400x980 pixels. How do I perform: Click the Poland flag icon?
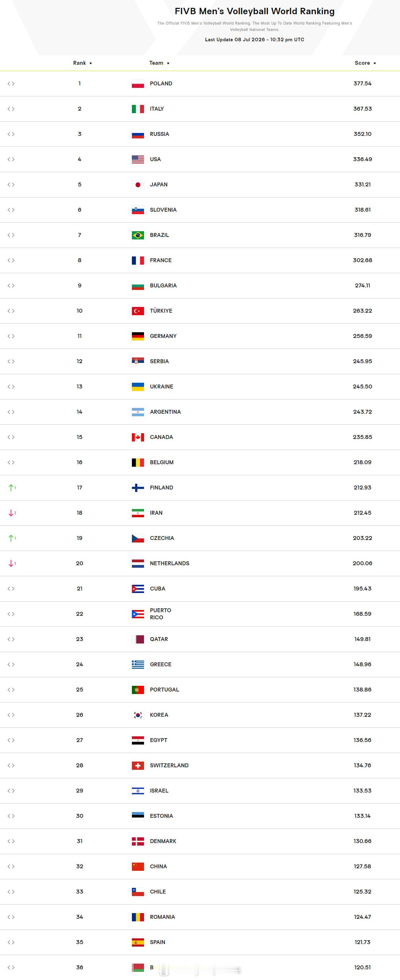point(138,84)
